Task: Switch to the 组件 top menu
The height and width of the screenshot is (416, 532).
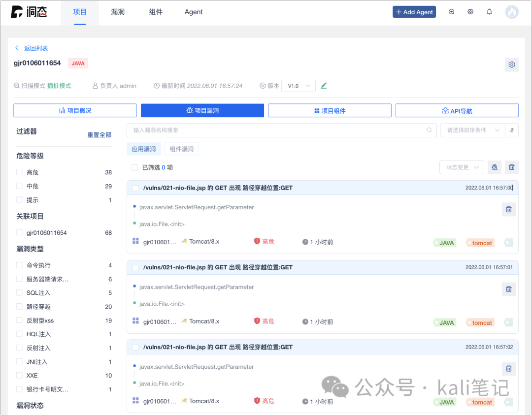Action: pos(156,12)
